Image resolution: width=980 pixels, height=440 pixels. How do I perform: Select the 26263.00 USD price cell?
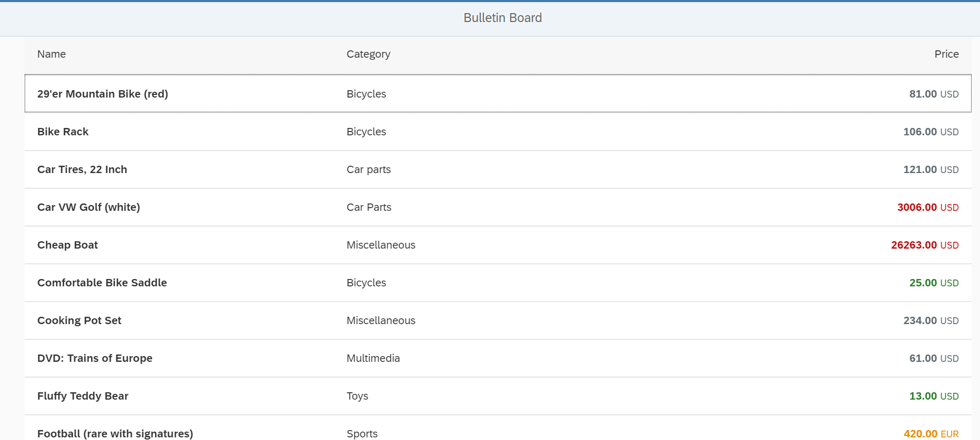(x=925, y=245)
